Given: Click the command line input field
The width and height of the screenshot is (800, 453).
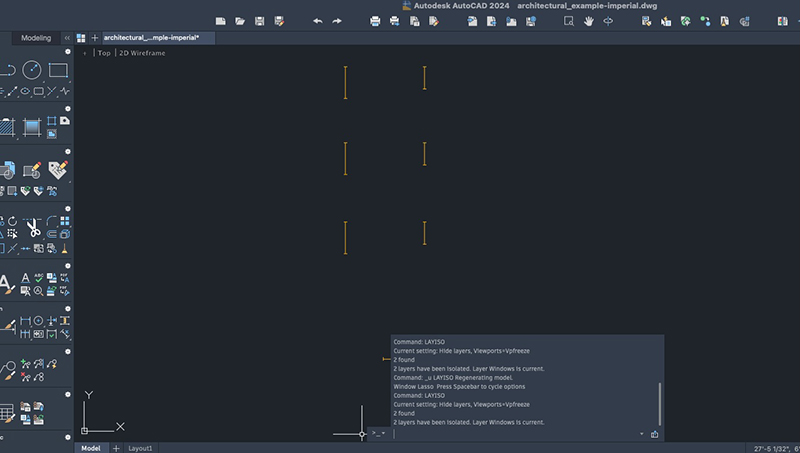Looking at the screenshot, I should [x=510, y=434].
